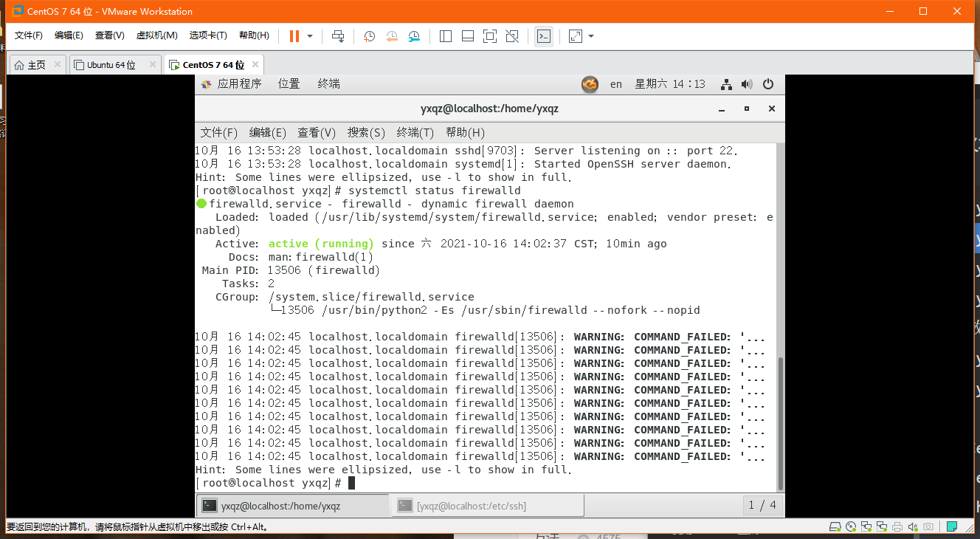The image size is (980, 539).
Task: Toggle the thumbnail bar view icon
Action: [468, 36]
